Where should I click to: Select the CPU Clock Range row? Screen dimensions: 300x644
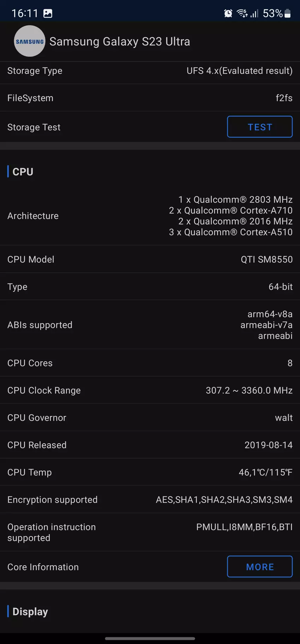[x=150, y=390]
